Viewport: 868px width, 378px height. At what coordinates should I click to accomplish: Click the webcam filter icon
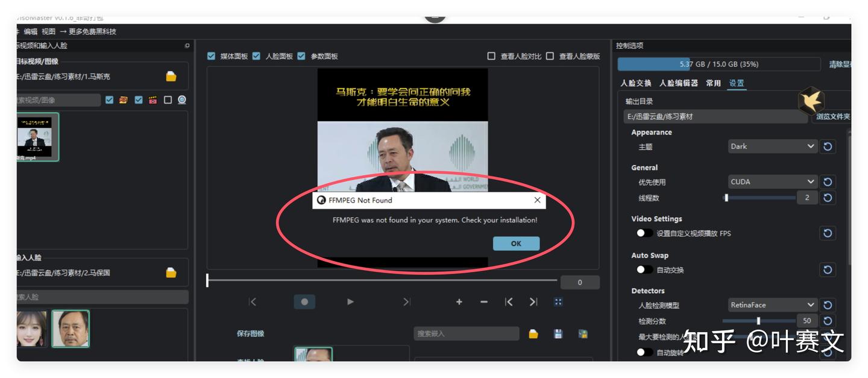(x=182, y=100)
